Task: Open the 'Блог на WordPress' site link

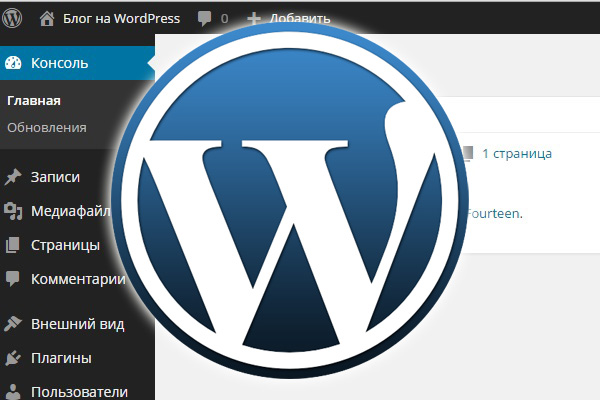Action: click(121, 18)
